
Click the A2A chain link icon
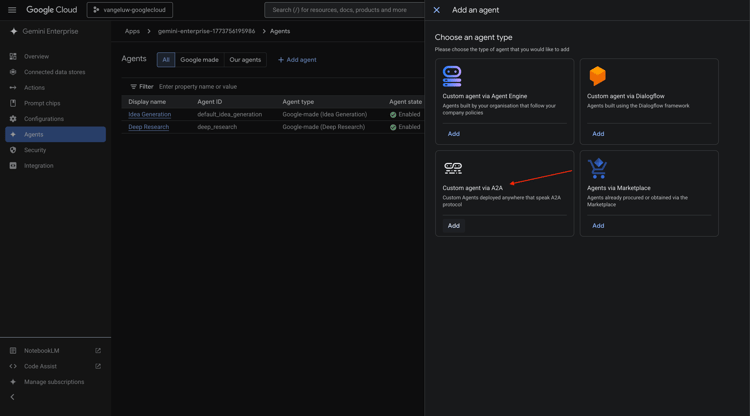(x=452, y=168)
